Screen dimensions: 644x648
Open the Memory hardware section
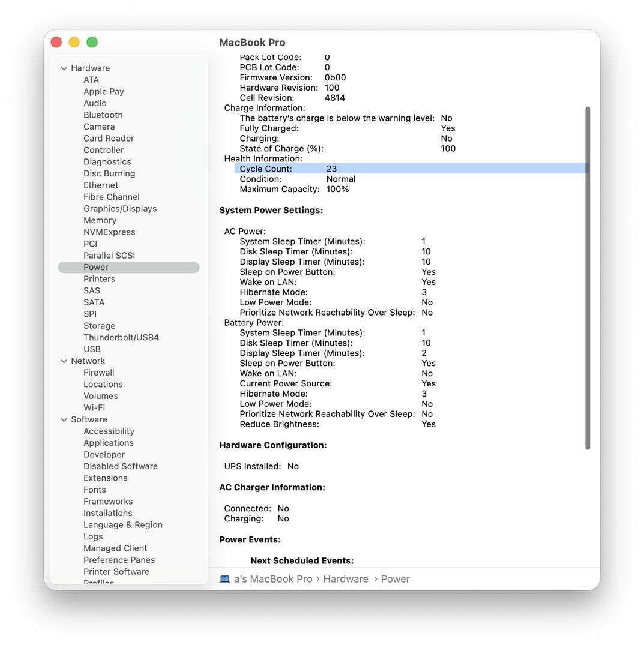click(x=100, y=220)
